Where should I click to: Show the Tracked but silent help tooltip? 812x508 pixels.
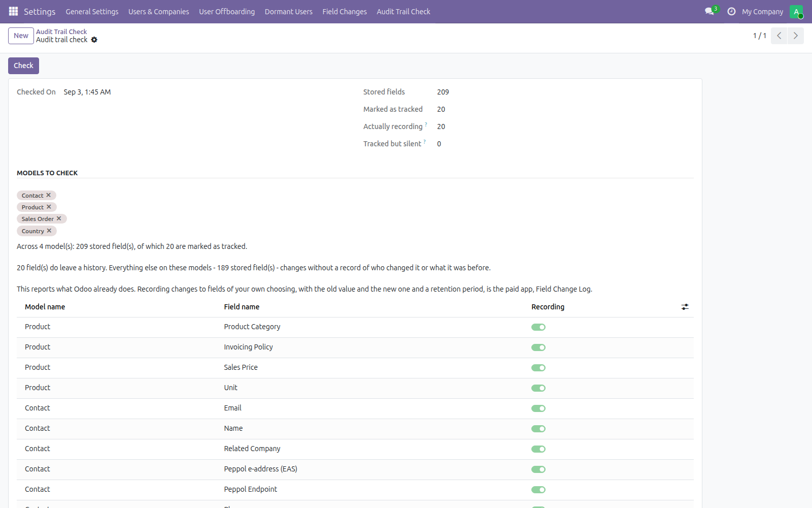coord(424,141)
